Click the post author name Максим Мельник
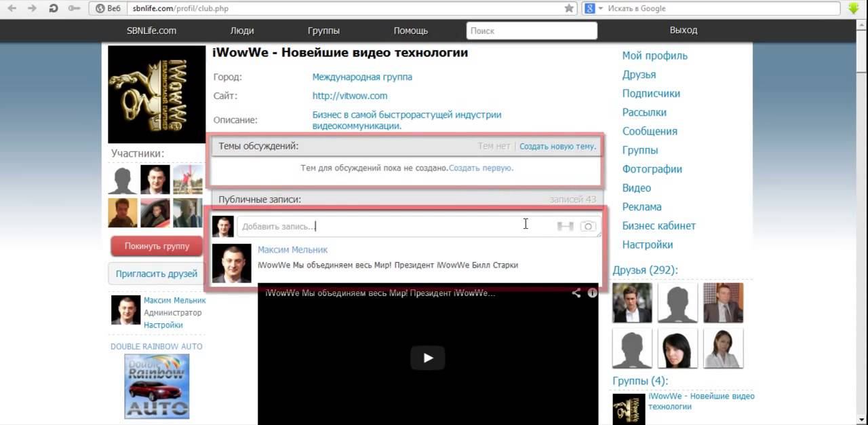Viewport: 868px width, 425px height. point(292,249)
